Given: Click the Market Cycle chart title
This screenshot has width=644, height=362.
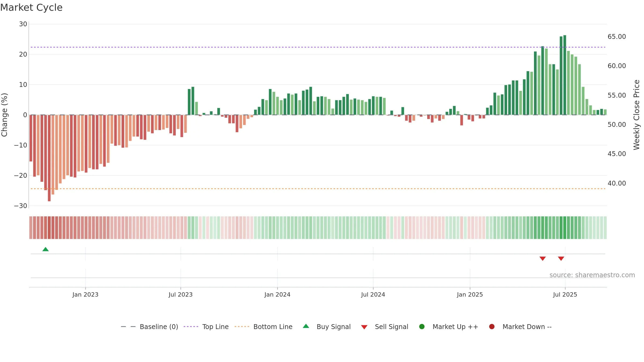Looking at the screenshot, I should (31, 8).
